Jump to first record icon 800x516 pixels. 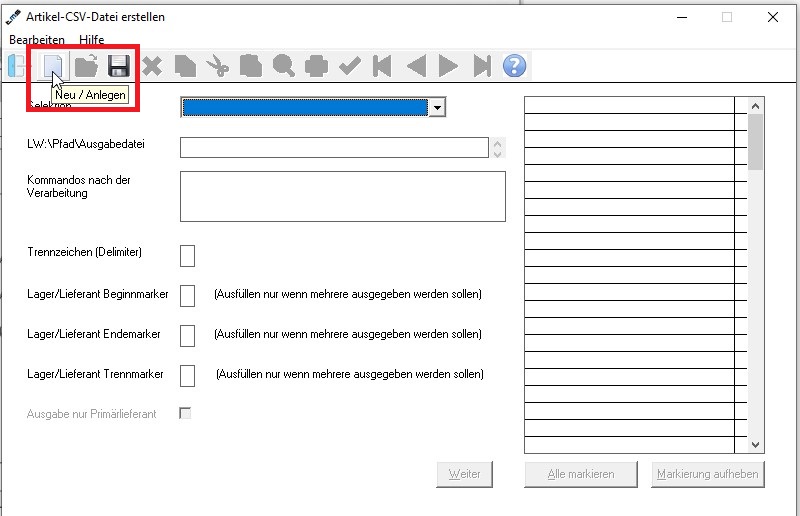pos(382,66)
